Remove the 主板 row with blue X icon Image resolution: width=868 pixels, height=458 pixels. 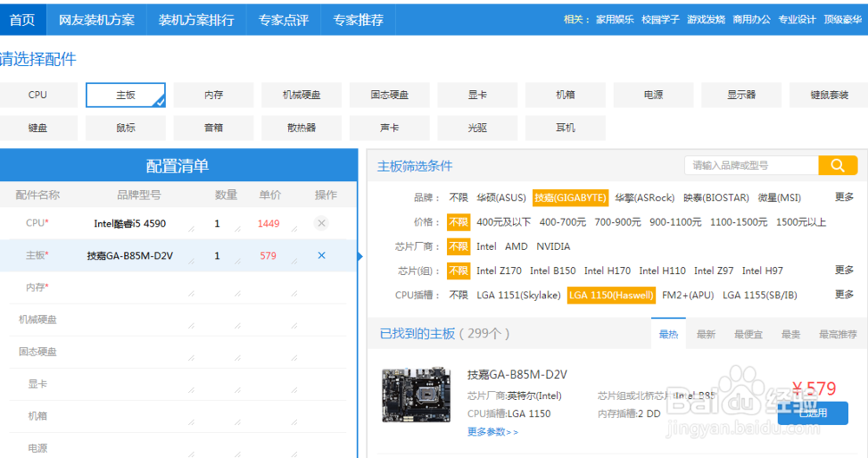coord(322,256)
